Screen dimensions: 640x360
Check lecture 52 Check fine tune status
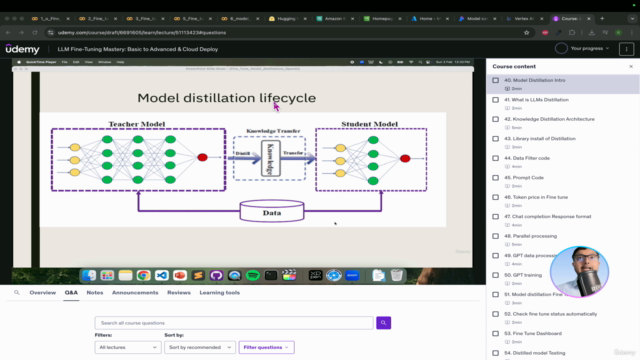(496, 314)
